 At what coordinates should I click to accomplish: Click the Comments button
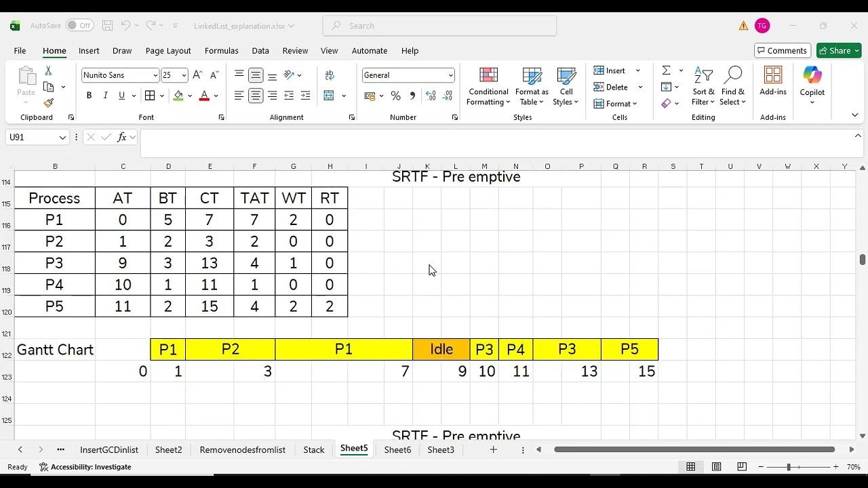(781, 51)
